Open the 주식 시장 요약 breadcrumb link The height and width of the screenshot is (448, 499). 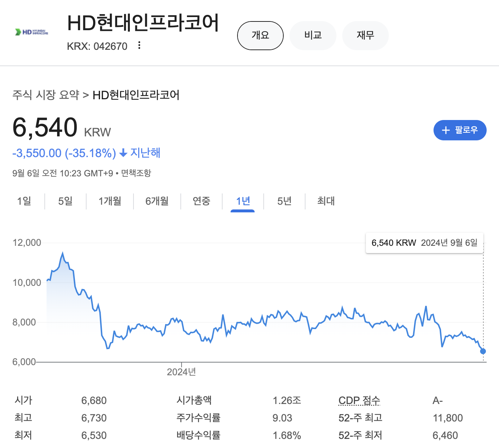46,95
